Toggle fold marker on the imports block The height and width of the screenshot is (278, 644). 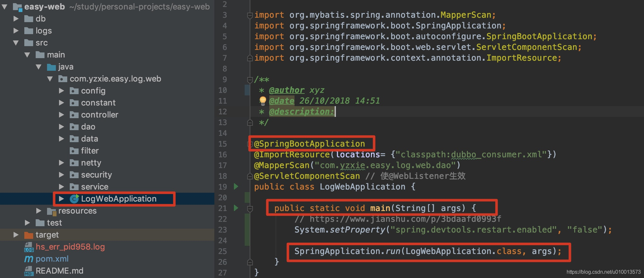[x=250, y=15]
